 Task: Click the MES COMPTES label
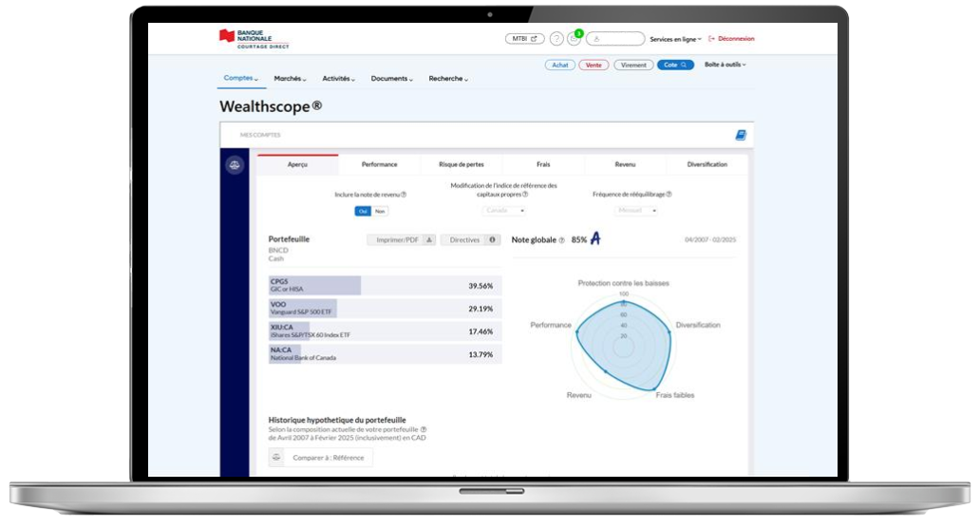(260, 135)
